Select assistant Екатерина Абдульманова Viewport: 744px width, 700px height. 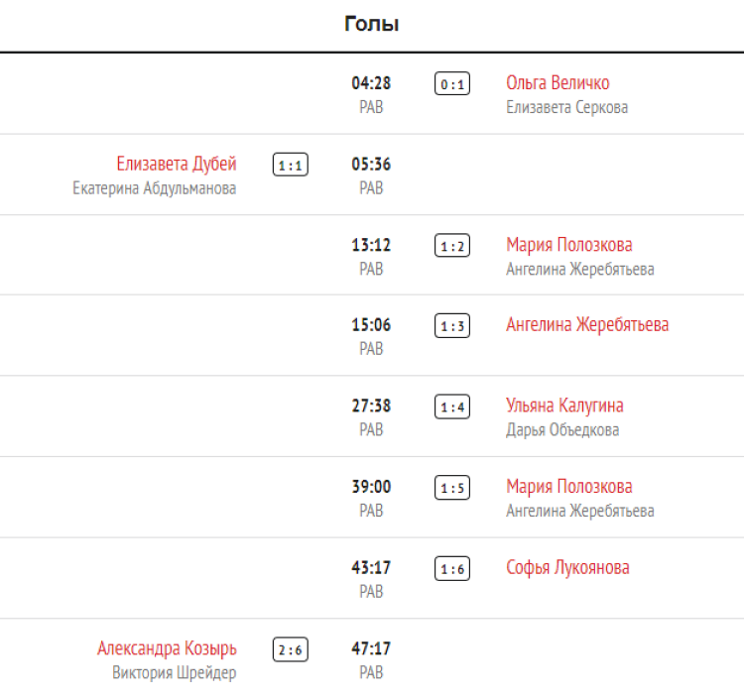click(x=155, y=188)
